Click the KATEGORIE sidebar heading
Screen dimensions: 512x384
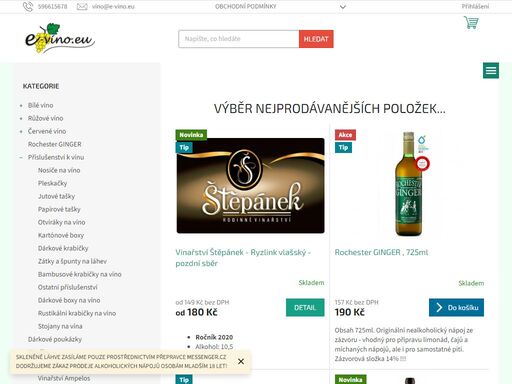pyautogui.click(x=41, y=86)
